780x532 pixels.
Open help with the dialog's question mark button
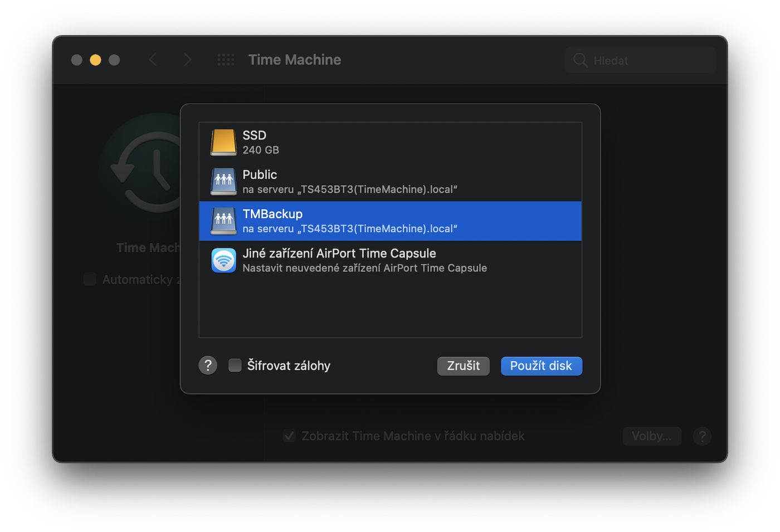click(208, 365)
